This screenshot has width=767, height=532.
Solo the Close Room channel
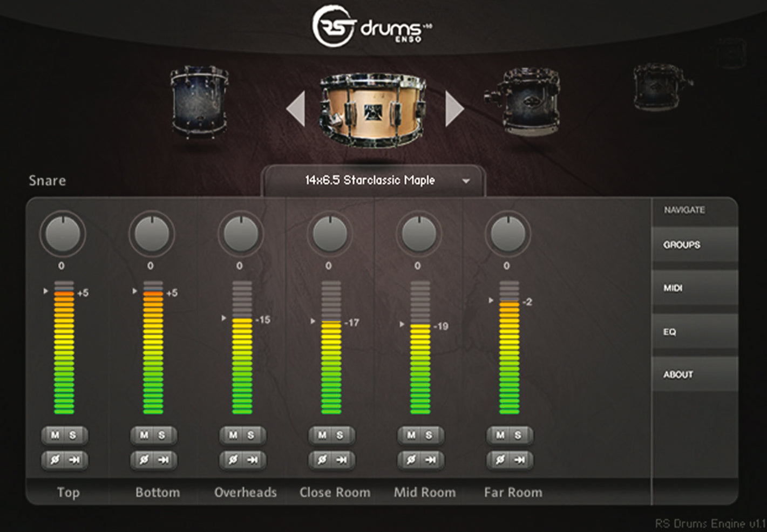tap(340, 435)
